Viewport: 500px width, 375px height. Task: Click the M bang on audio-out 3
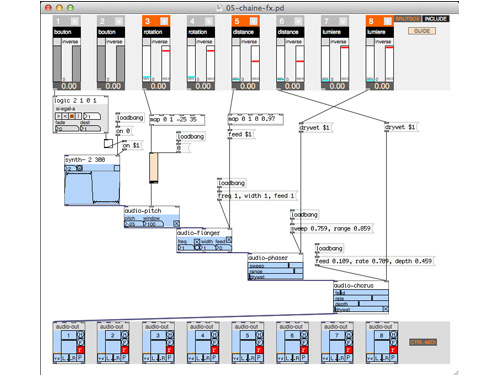170,334
